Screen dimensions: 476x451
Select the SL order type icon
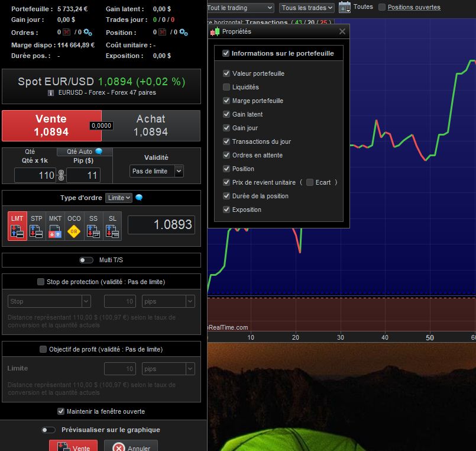[112, 226]
